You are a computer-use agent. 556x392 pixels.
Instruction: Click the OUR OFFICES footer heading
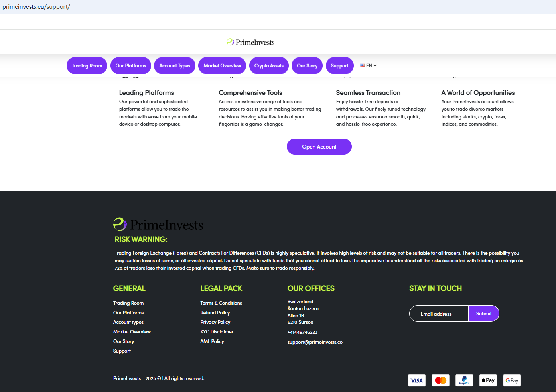tap(311, 288)
